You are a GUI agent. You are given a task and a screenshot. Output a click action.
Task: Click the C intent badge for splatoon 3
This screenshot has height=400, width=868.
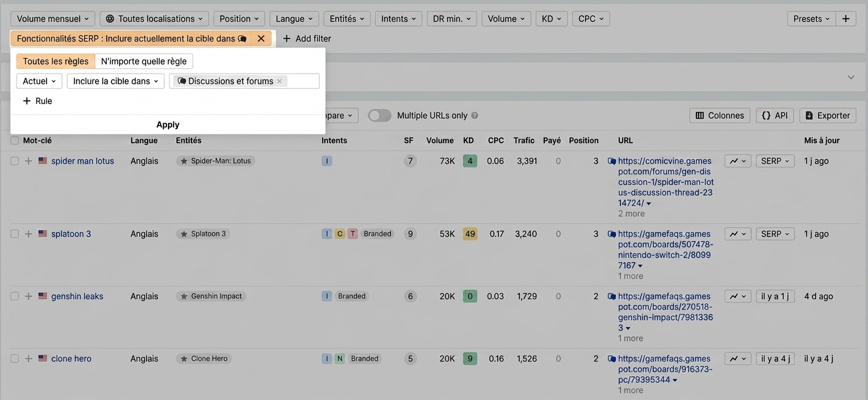pos(340,234)
